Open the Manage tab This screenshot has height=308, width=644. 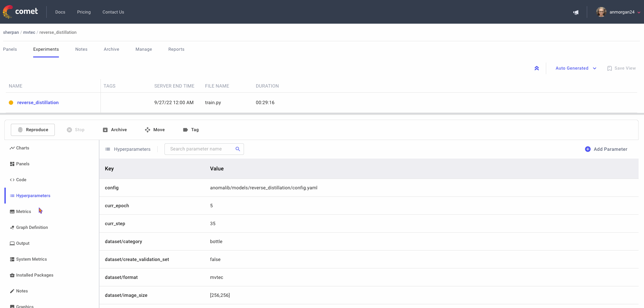point(144,49)
